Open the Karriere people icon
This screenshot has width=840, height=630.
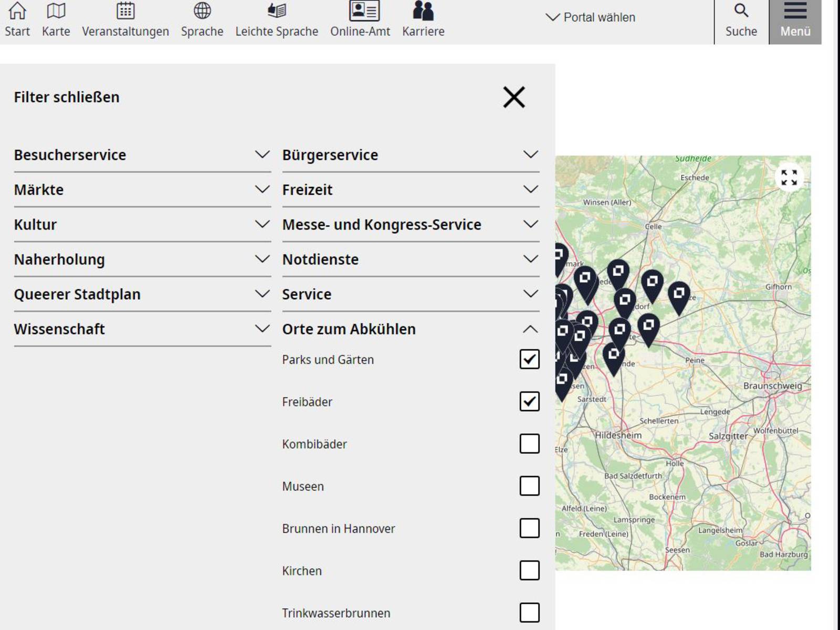423,11
